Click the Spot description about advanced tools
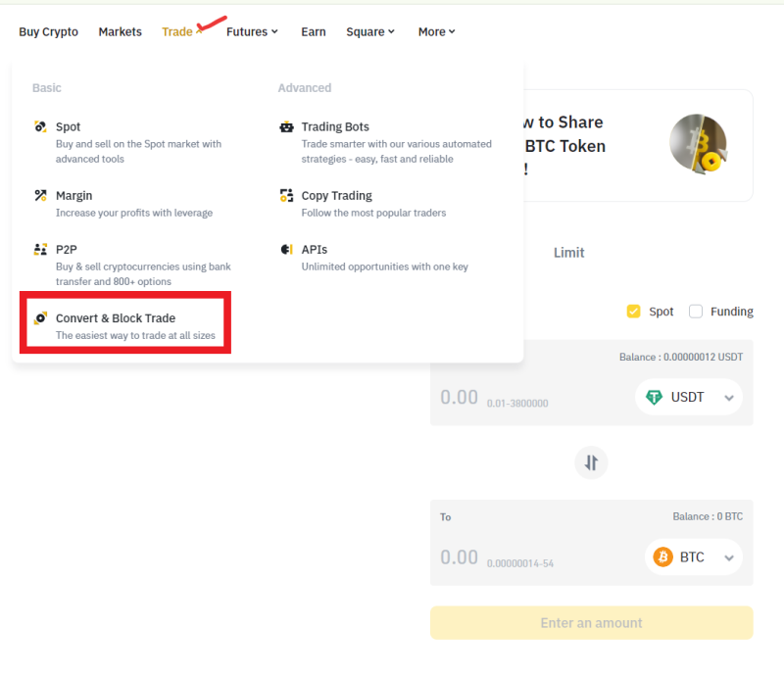 coord(138,152)
